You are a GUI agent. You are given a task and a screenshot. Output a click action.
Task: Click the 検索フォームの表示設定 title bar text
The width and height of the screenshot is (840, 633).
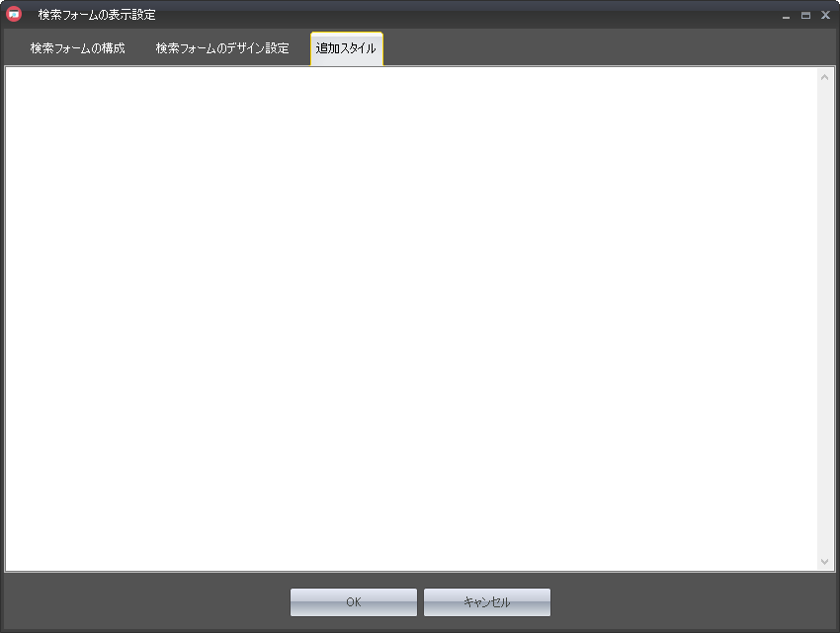tap(97, 16)
